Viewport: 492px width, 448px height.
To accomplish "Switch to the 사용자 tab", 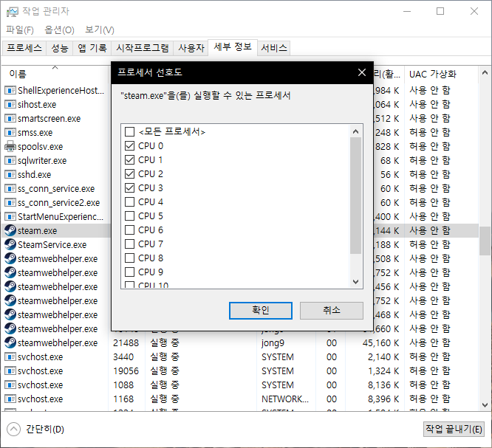I will click(x=191, y=48).
